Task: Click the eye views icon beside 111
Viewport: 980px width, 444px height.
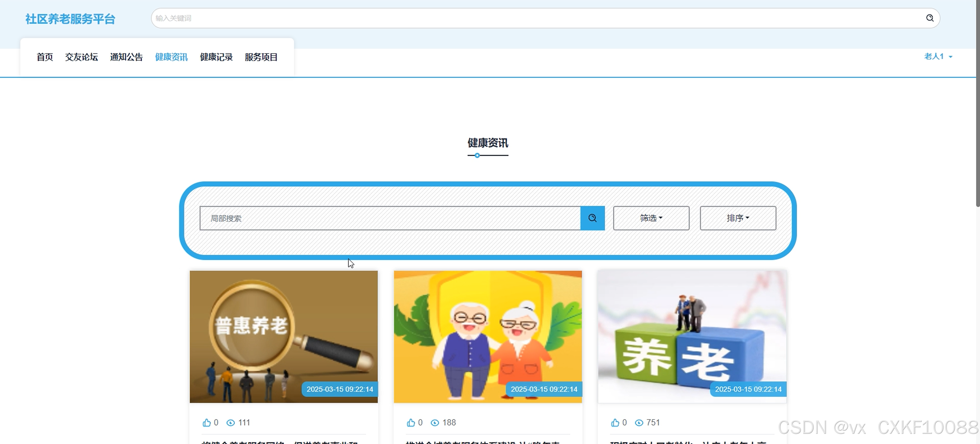Action: point(230,423)
